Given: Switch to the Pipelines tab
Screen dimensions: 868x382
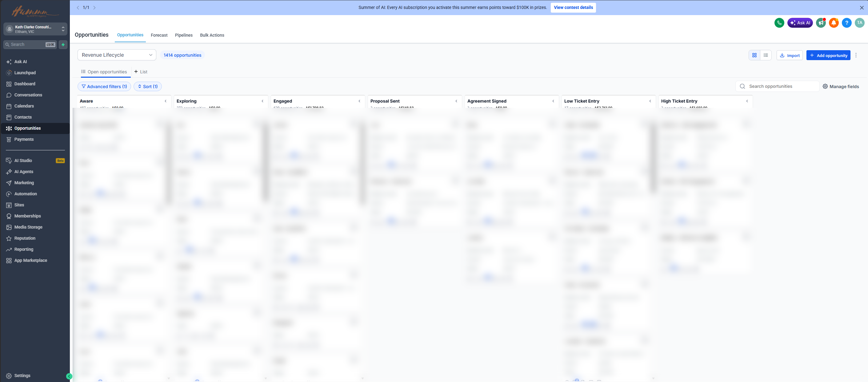Looking at the screenshot, I should (x=184, y=35).
